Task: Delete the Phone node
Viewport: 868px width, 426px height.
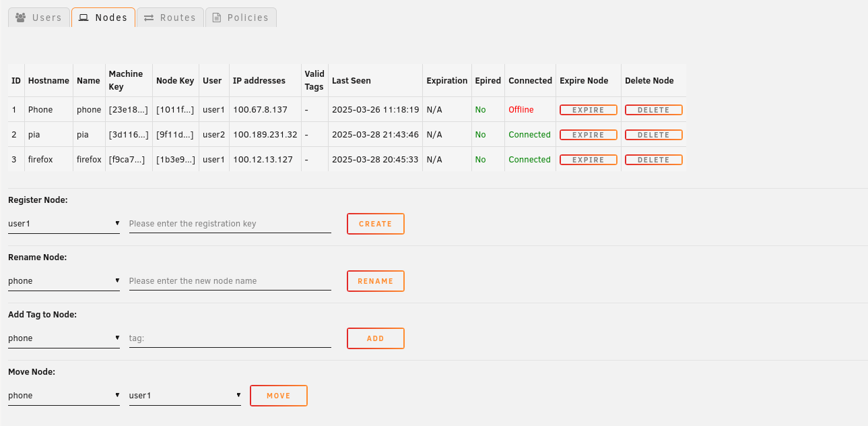Action: coord(653,110)
